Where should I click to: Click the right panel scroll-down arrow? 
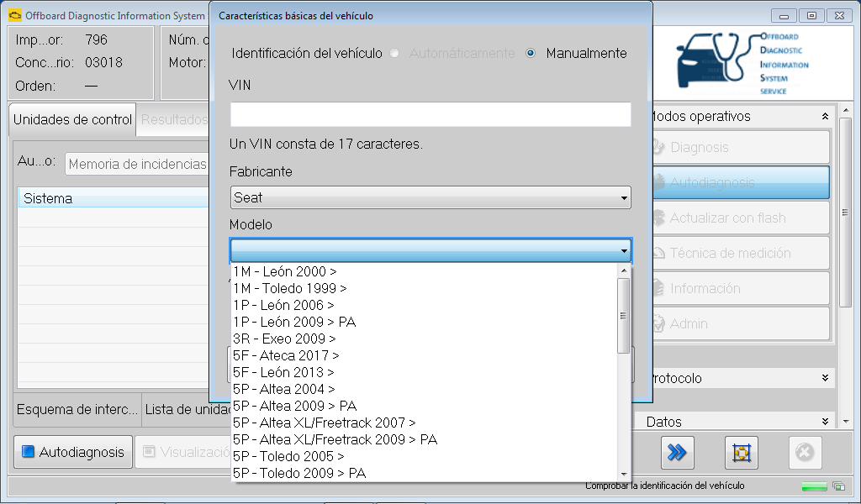pos(845,421)
